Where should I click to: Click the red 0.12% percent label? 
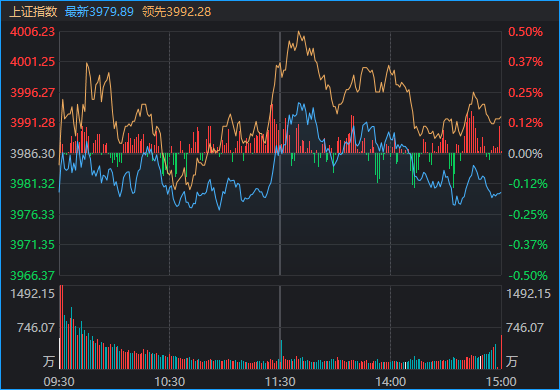coord(525,123)
